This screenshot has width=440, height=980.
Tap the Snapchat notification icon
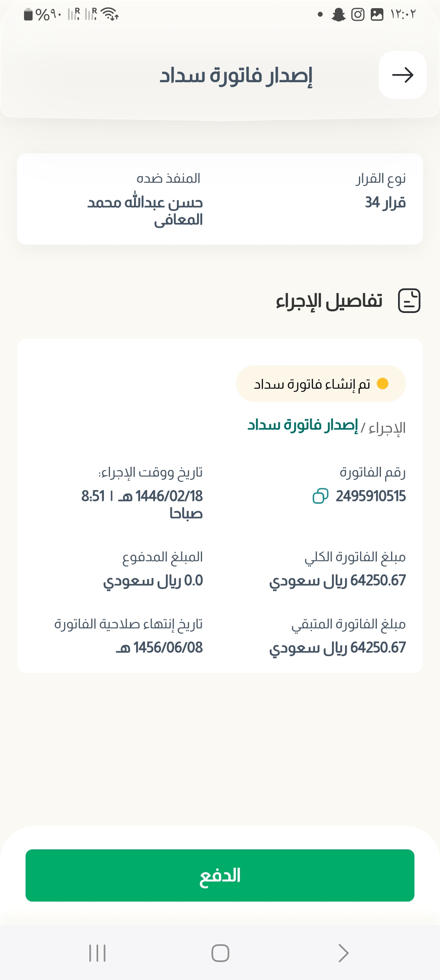(338, 15)
